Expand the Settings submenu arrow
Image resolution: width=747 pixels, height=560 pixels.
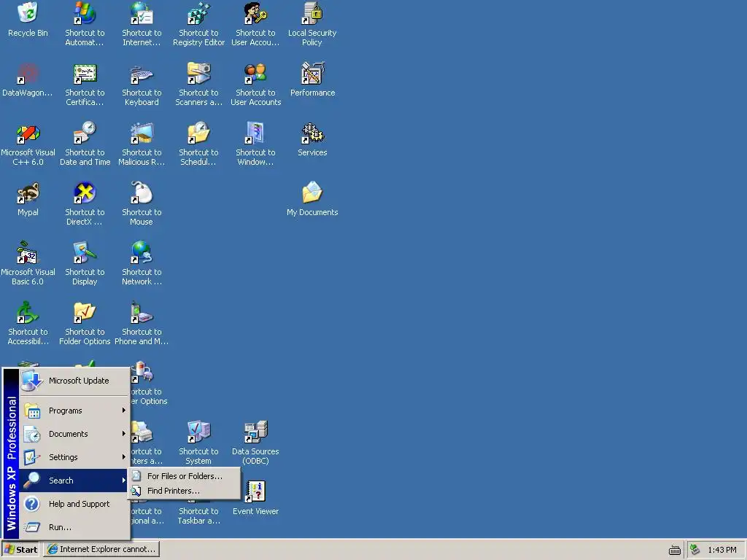click(123, 456)
